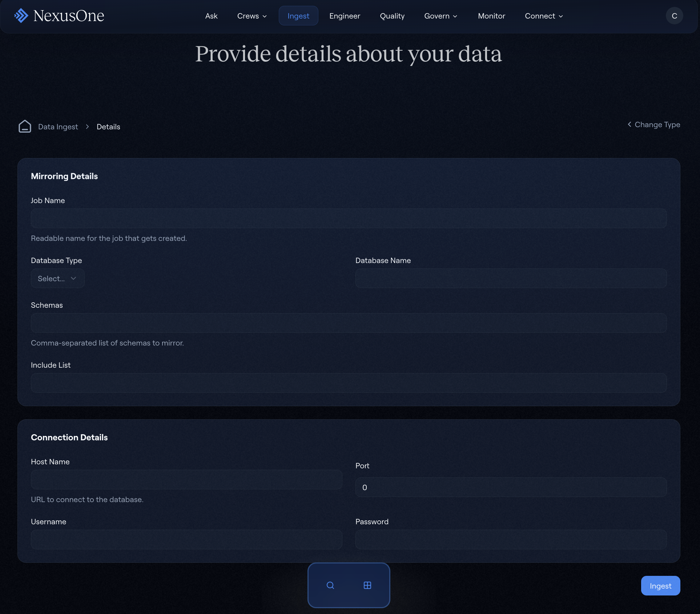
Task: Focus the Password input field
Action: 511,540
